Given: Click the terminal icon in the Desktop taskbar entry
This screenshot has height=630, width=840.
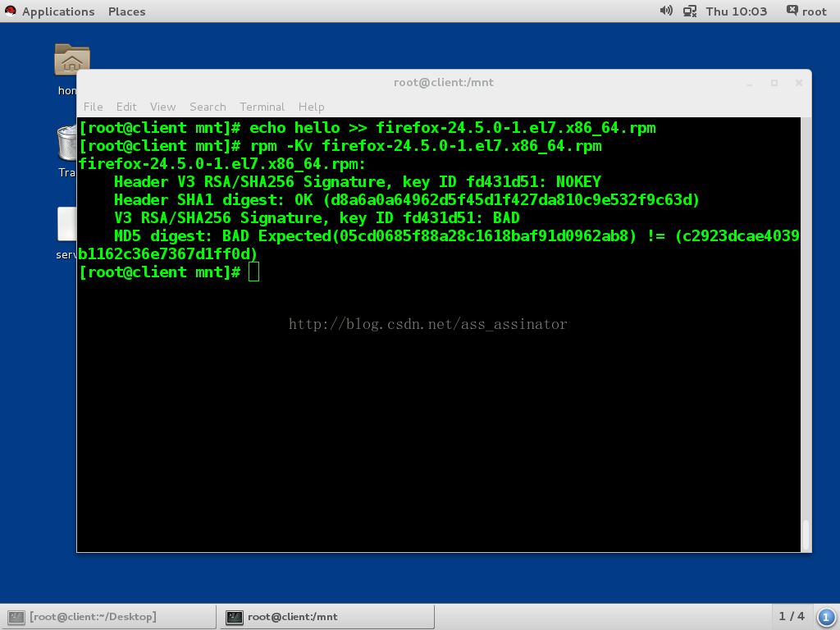Looking at the screenshot, I should (16, 617).
